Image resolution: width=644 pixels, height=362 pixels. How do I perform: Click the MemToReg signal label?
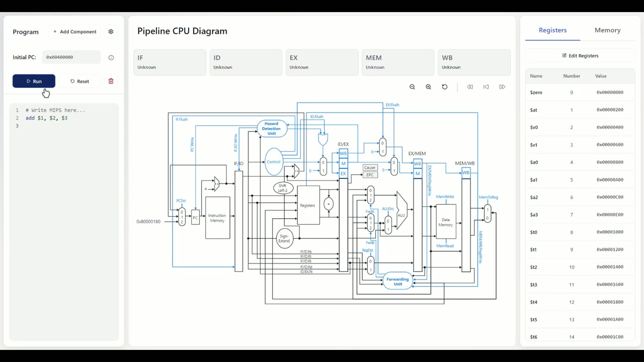tap(489, 198)
